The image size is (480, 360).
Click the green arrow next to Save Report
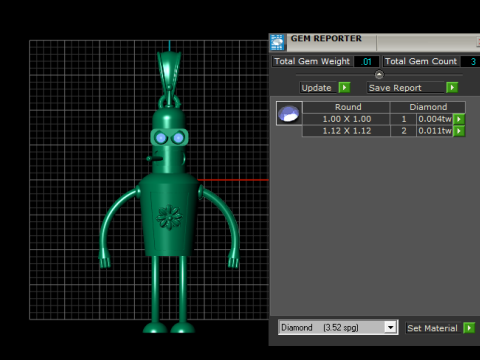tap(452, 88)
